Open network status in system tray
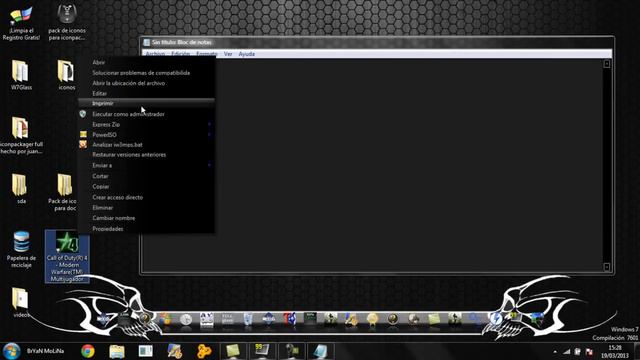The height and width of the screenshot is (360, 640). 567,351
